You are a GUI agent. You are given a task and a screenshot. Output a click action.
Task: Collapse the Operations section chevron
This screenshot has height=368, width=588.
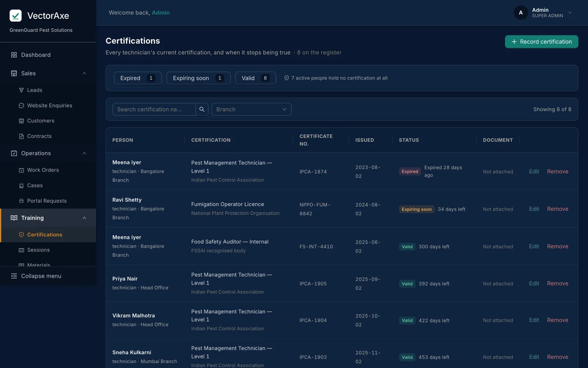pyautogui.click(x=85, y=153)
